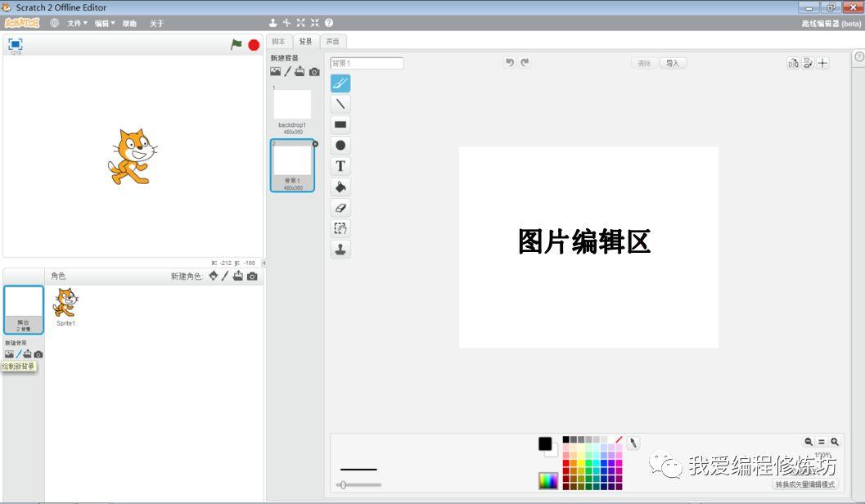Delete 背景1 backdrop via its x button

click(315, 144)
